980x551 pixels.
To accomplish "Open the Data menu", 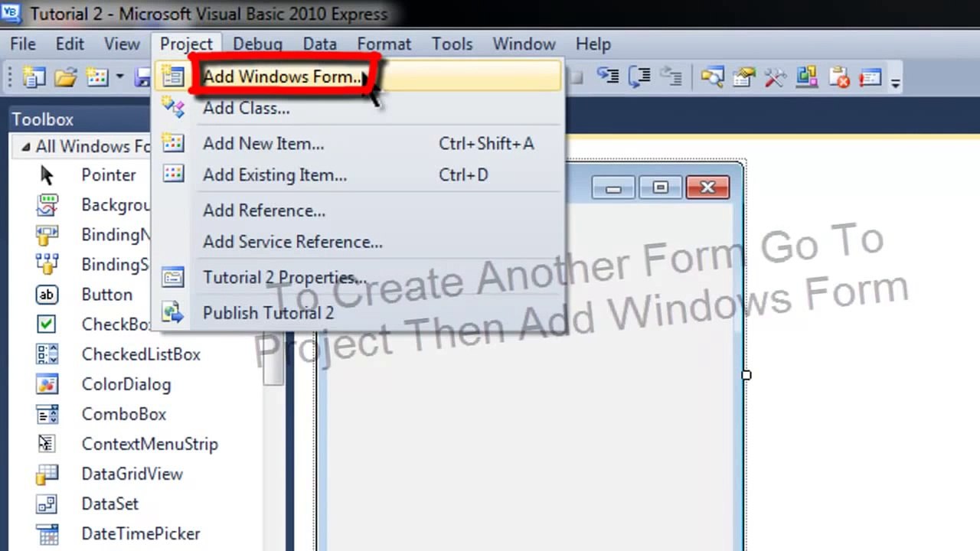I will point(320,44).
